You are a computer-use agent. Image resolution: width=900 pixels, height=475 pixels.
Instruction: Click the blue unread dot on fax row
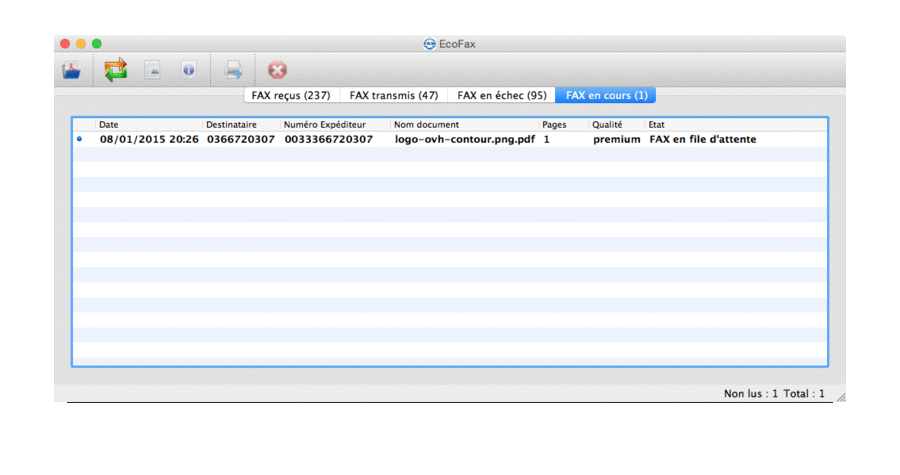pyautogui.click(x=80, y=139)
